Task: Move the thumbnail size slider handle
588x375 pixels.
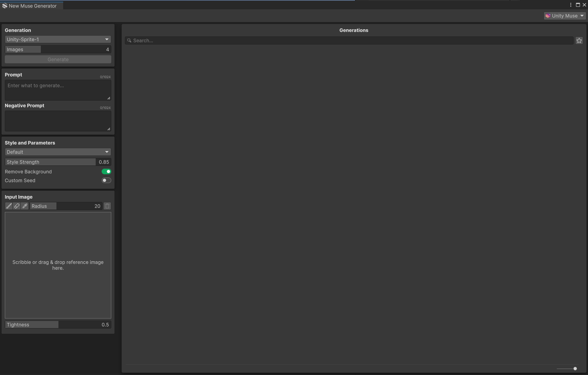Action: click(x=575, y=369)
